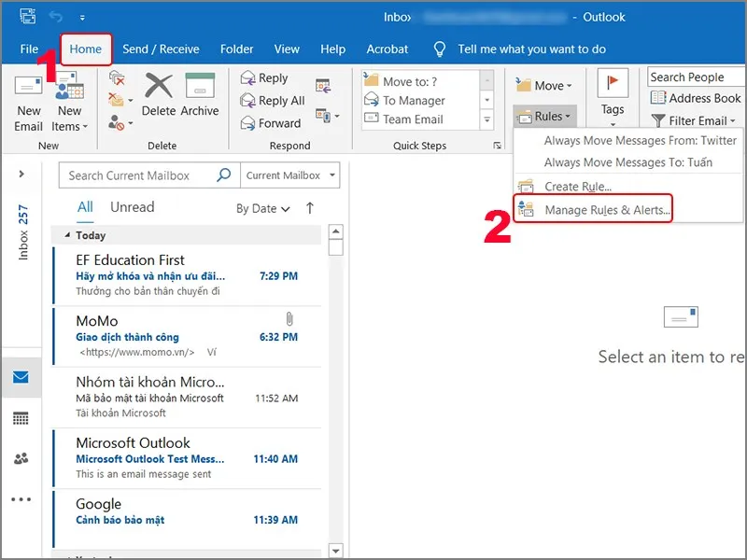Screen dimensions: 747x560
Task: Select Manage Rules & Alerts menu item
Action: (606, 210)
